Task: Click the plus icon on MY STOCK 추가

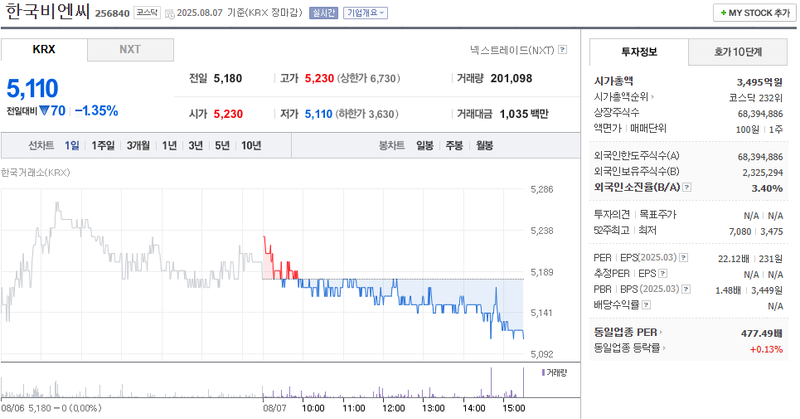Action: (x=723, y=13)
